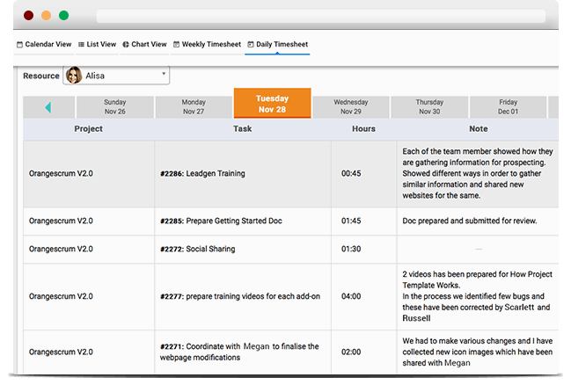Open task #2272 Social Sharing
The image size is (571, 392).
(197, 249)
